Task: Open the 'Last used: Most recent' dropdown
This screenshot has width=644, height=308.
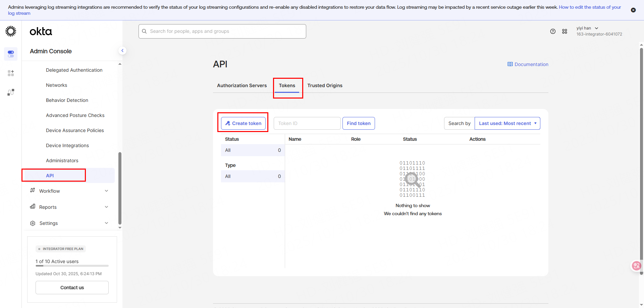Action: click(x=507, y=123)
